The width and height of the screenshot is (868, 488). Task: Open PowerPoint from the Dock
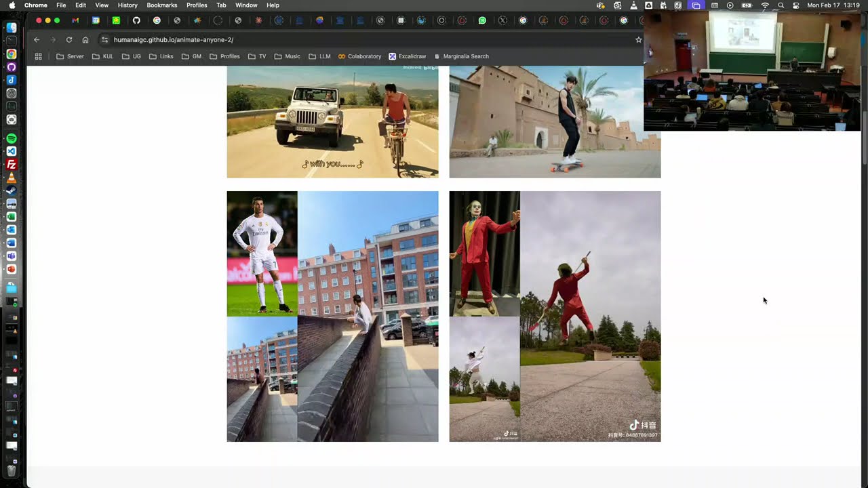click(x=12, y=269)
